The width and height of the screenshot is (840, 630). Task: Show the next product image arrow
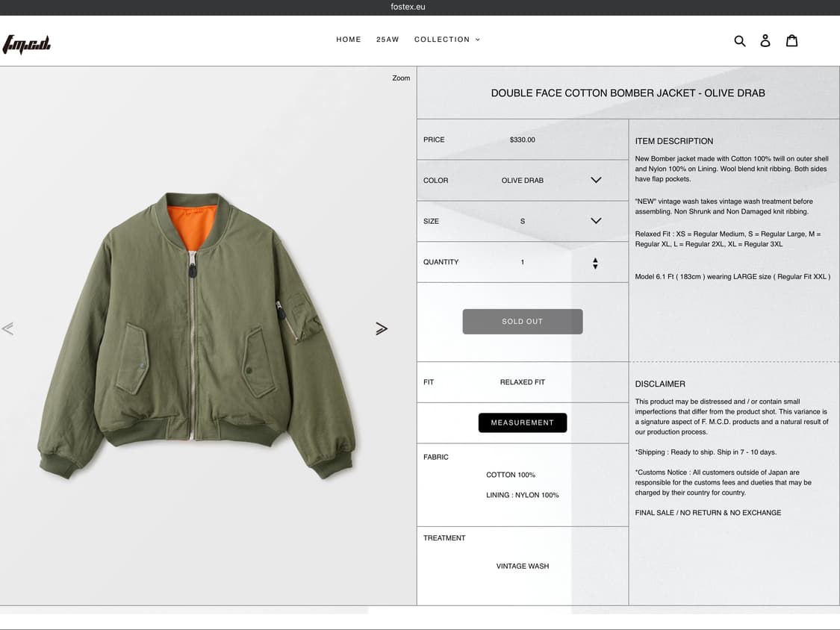[382, 328]
